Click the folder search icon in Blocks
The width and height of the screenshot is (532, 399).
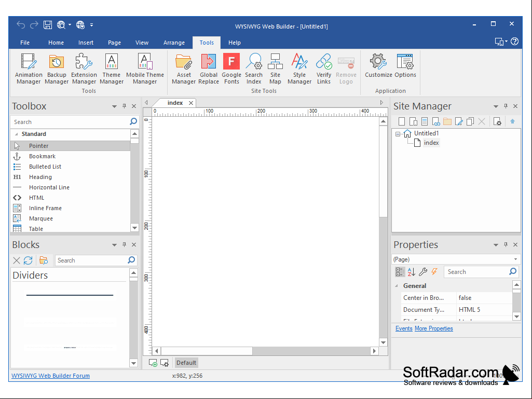44,260
